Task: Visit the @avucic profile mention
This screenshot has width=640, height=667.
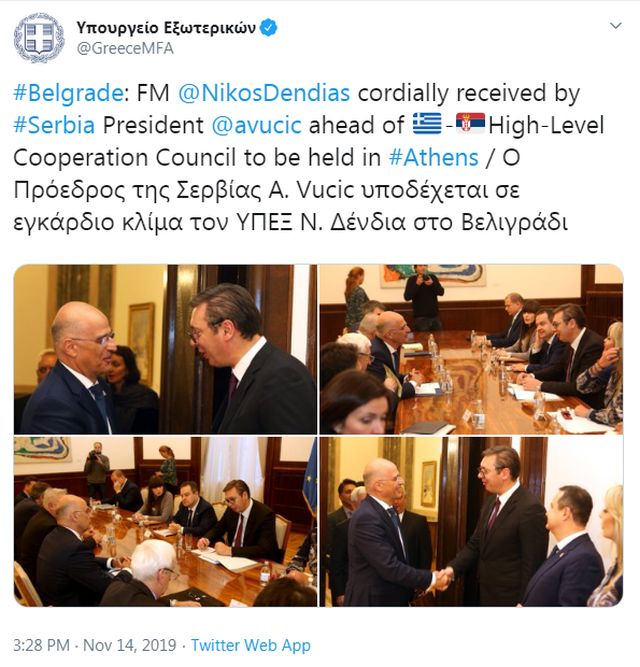Action: (x=256, y=125)
